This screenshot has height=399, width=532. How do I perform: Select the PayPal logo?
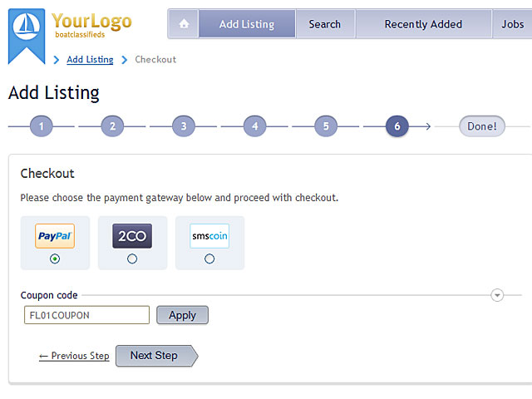pos(55,236)
